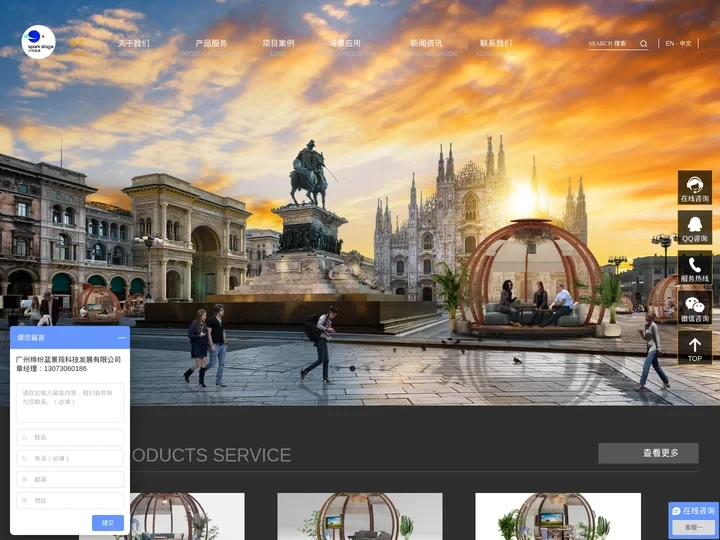This screenshot has width=720, height=540.
Task: Click the message content textarea
Action: [x=70, y=403]
